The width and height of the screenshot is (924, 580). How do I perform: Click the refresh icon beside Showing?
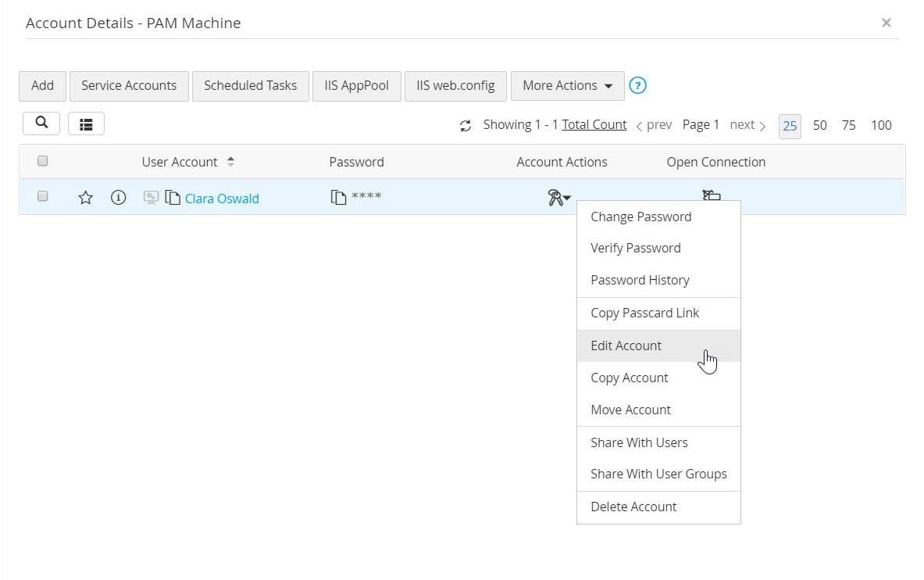(x=466, y=126)
